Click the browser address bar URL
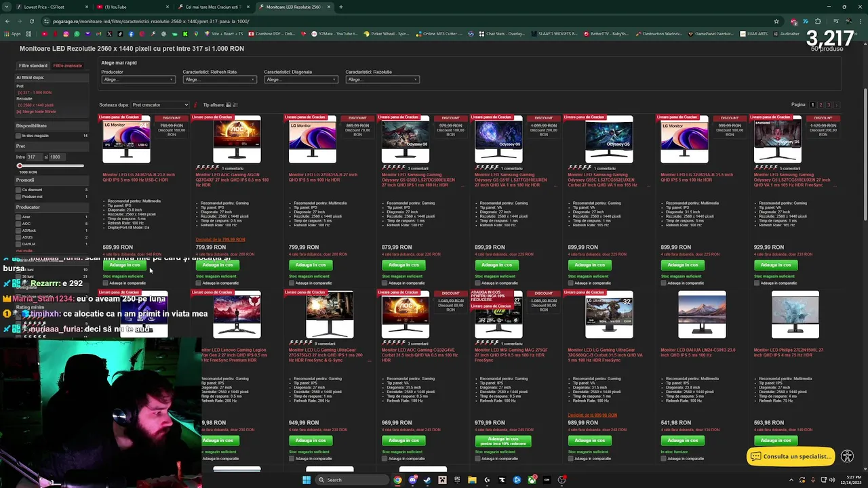This screenshot has height=488, width=868. coord(151,21)
